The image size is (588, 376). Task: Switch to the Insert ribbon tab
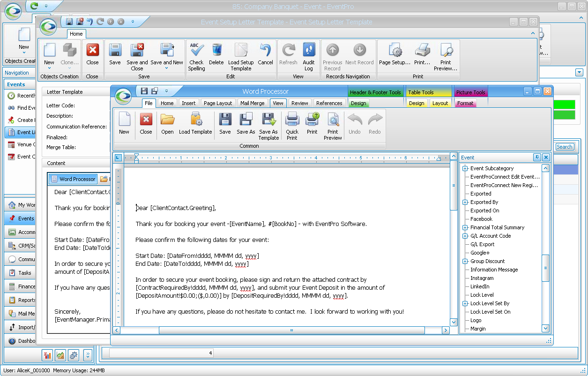pos(189,103)
